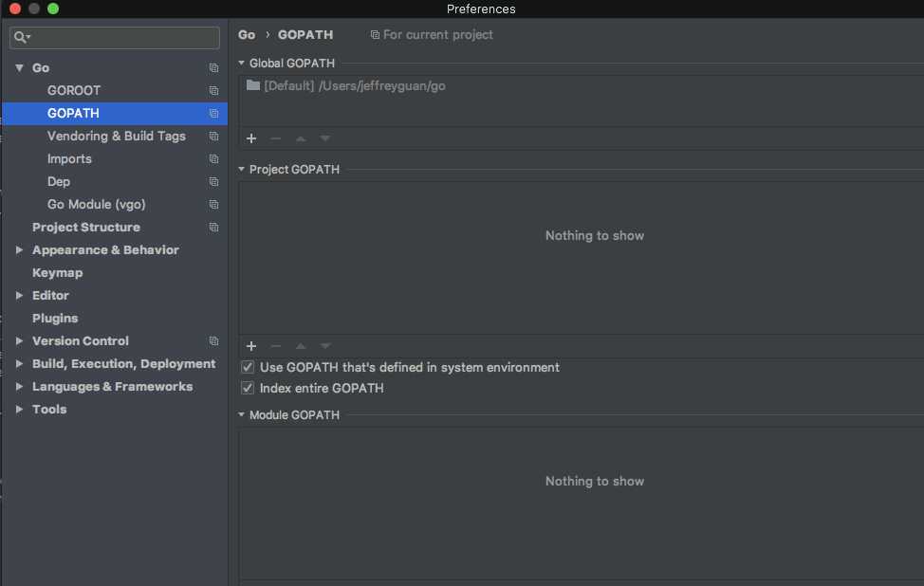
Task: Toggle Use GOPATH defined in system environment
Action: click(x=249, y=367)
